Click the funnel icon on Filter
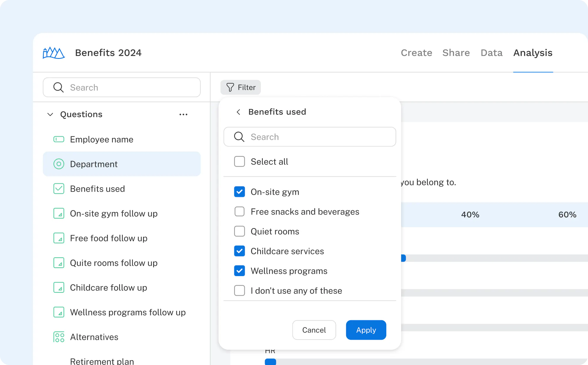This screenshot has width=588, height=365. [x=230, y=87]
